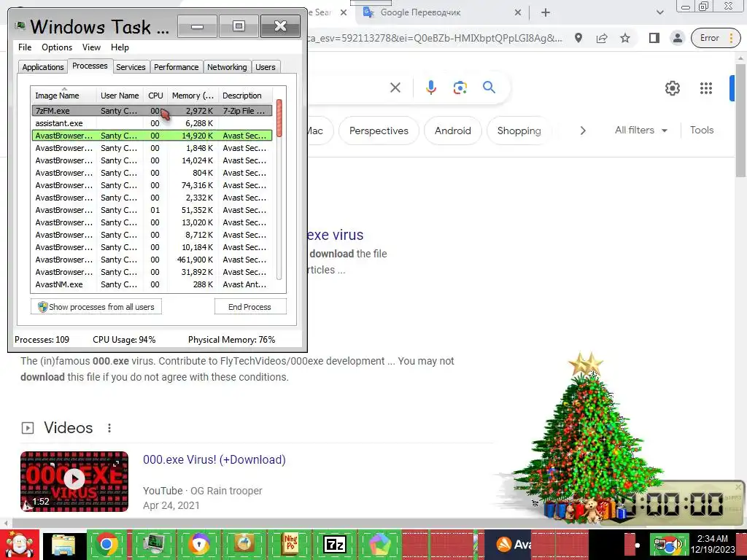The image size is (747, 560).
Task: Click the colorful pentagon taskbar icon
Action: pyautogui.click(x=379, y=545)
